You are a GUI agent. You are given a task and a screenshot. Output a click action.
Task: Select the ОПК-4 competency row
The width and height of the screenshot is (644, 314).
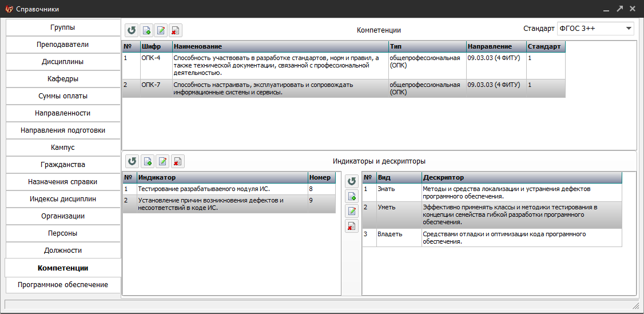coord(344,66)
